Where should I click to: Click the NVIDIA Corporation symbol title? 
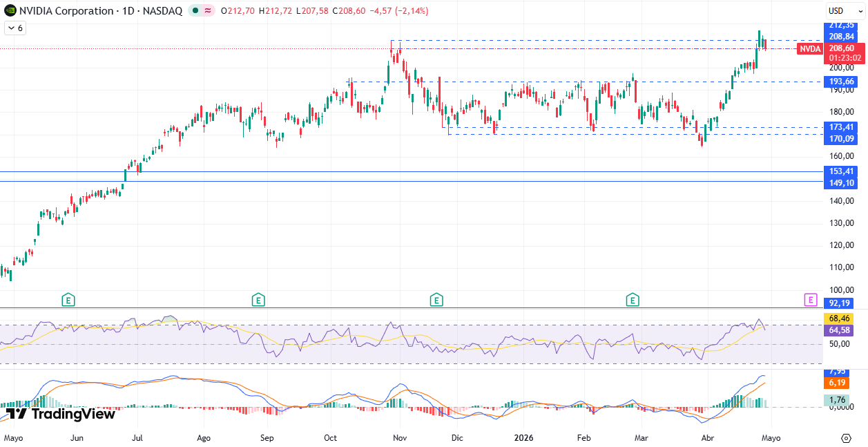coord(66,11)
